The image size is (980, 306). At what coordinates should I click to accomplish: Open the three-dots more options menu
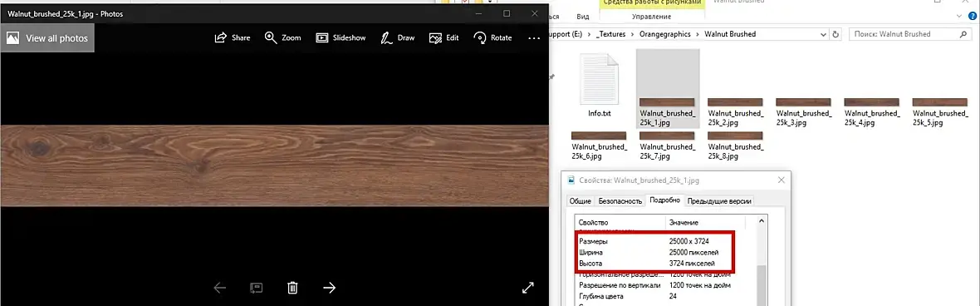[534, 38]
